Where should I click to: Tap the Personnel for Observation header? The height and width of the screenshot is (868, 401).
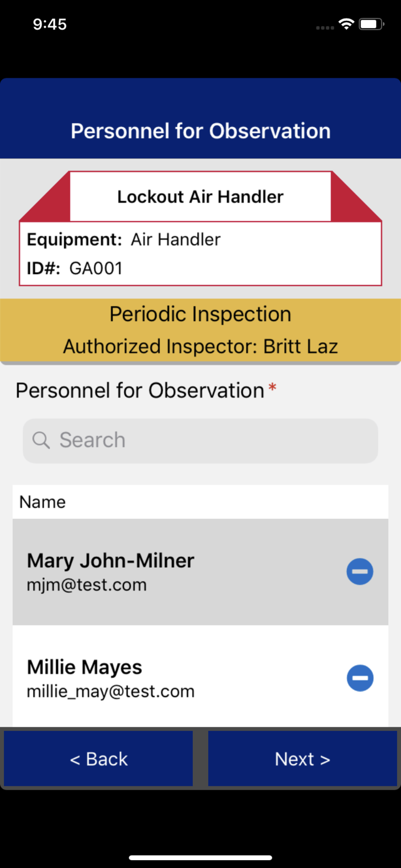tap(200, 131)
